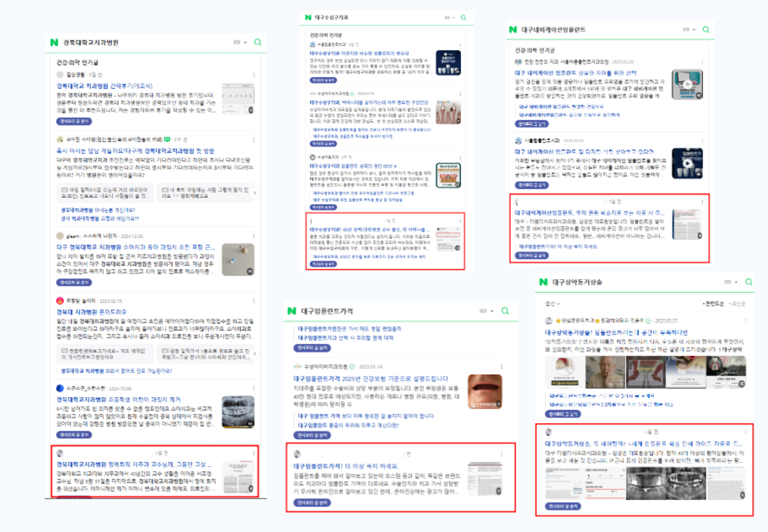Click the blue analysis pill under the 간략후기(개조식) post
Image resolution: width=768 pixels, height=532 pixels.
point(74,122)
